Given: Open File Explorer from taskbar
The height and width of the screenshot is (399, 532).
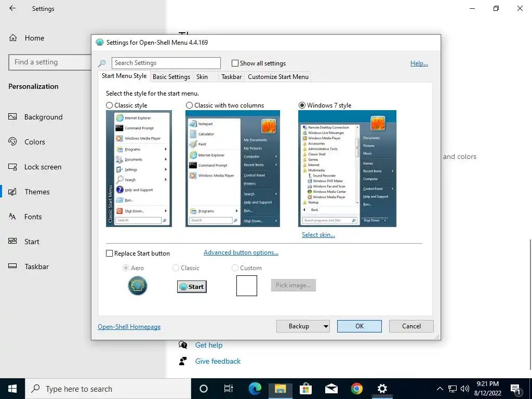Looking at the screenshot, I should (x=280, y=389).
